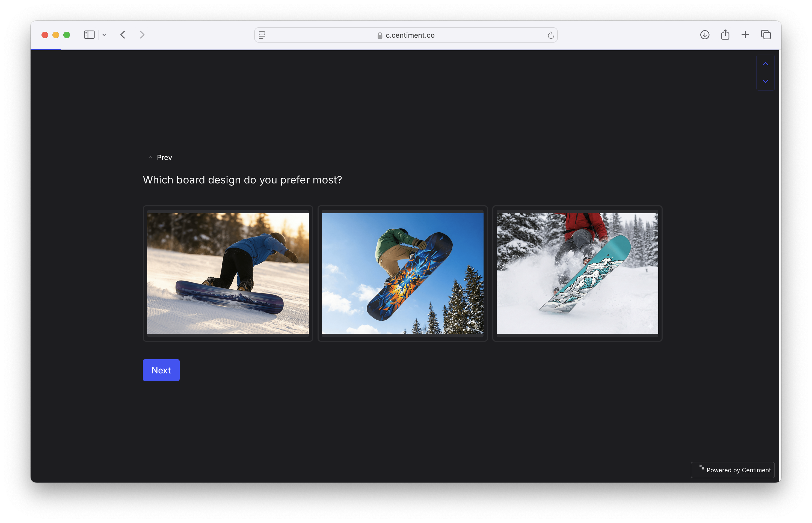Reload the page with the refresh icon

click(x=550, y=35)
